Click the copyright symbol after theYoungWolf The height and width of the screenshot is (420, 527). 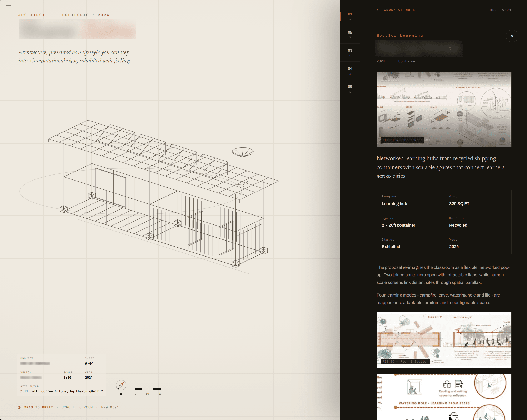click(x=102, y=391)
